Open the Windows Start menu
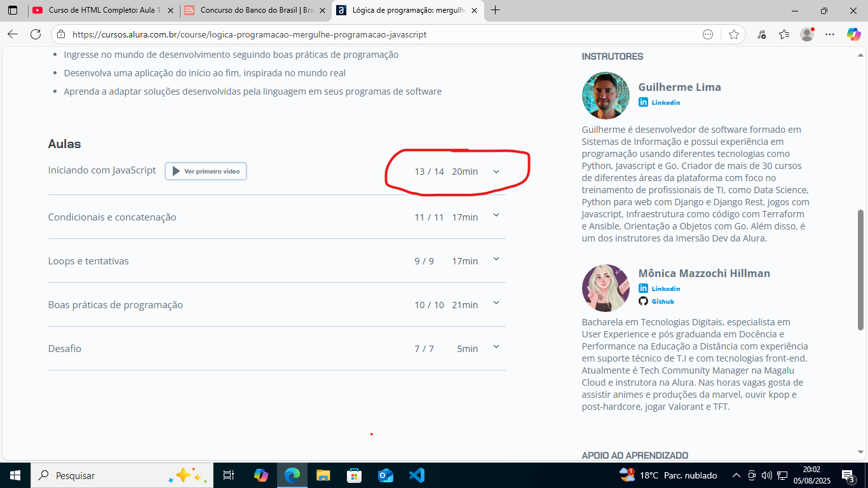 [15, 475]
